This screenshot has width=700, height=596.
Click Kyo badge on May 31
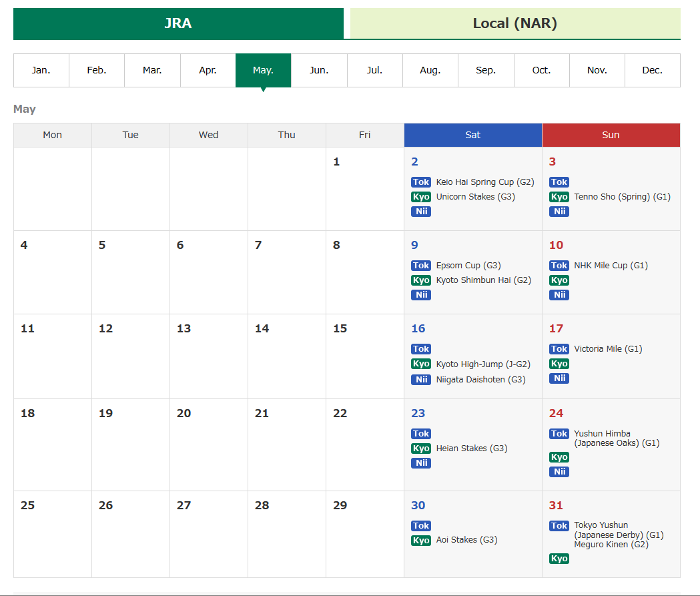[559, 559]
